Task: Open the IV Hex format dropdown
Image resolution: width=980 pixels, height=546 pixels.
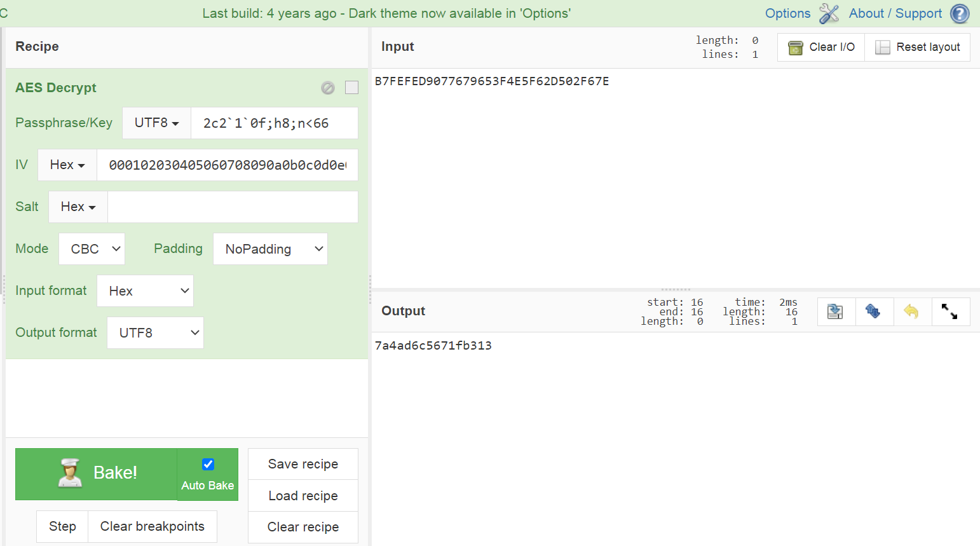Action: 67,165
